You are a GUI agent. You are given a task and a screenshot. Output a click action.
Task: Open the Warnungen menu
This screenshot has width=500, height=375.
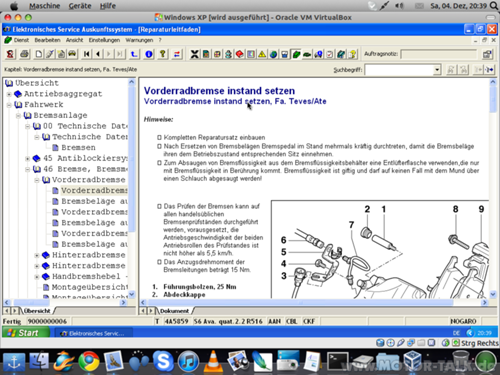(x=139, y=40)
